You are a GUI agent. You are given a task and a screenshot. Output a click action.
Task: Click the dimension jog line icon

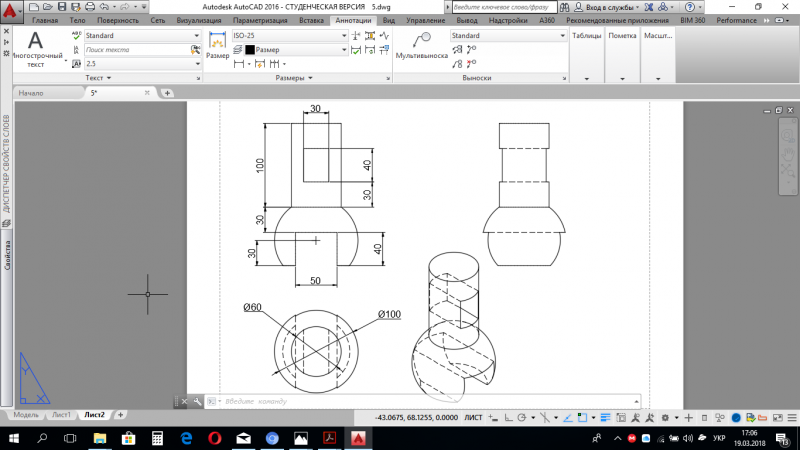tap(384, 36)
